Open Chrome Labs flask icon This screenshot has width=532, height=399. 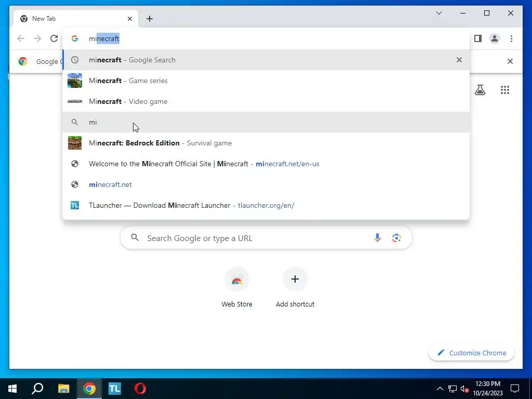[x=480, y=90]
